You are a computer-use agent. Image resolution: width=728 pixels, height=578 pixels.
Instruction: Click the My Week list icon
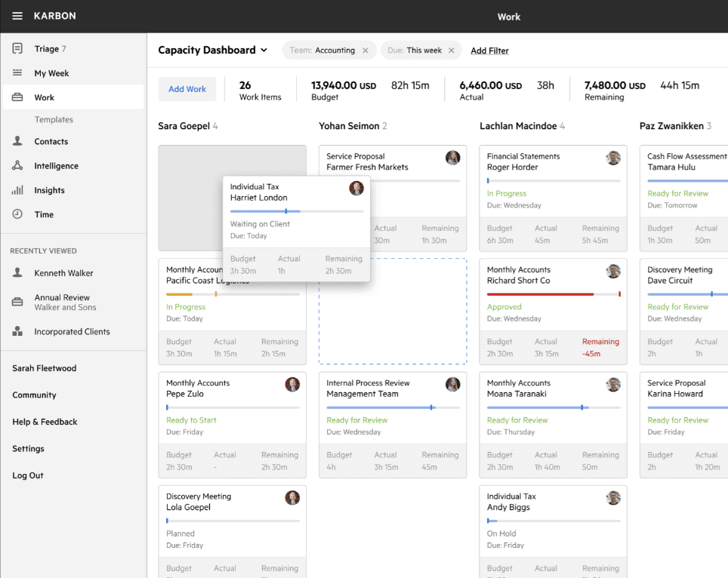pos(17,73)
